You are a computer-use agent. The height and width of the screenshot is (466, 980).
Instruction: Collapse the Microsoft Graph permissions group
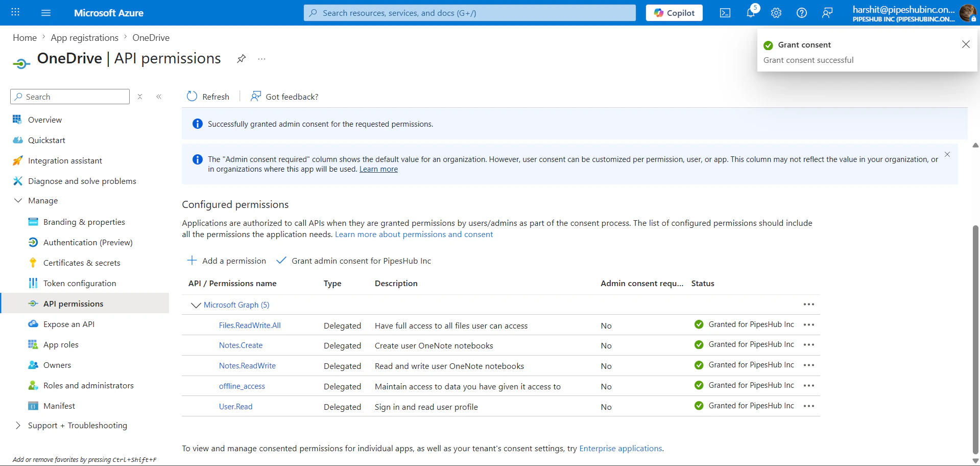[x=196, y=305]
